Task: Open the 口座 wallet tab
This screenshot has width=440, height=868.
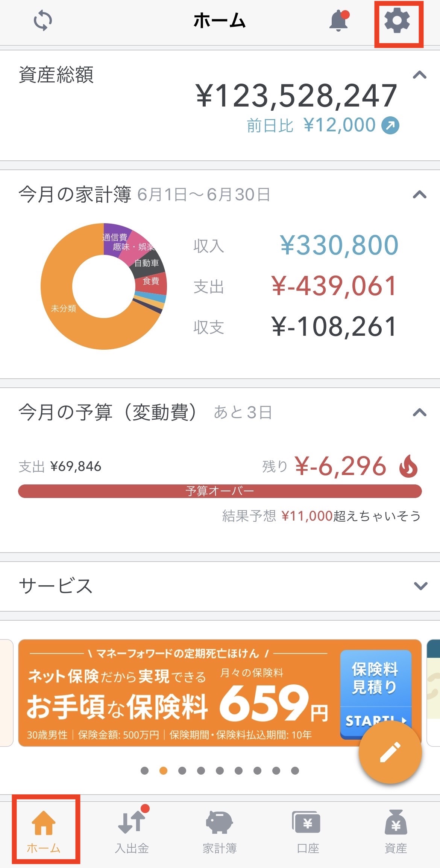Action: click(x=308, y=831)
